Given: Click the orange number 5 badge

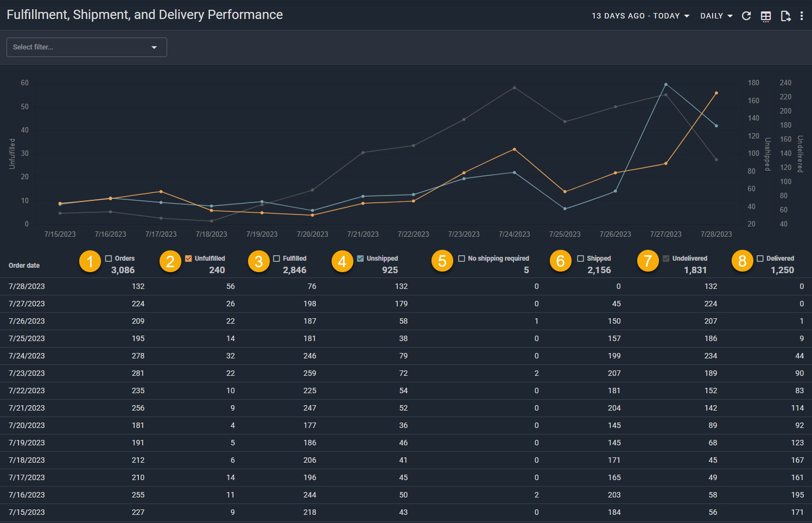Looking at the screenshot, I should pos(442,261).
